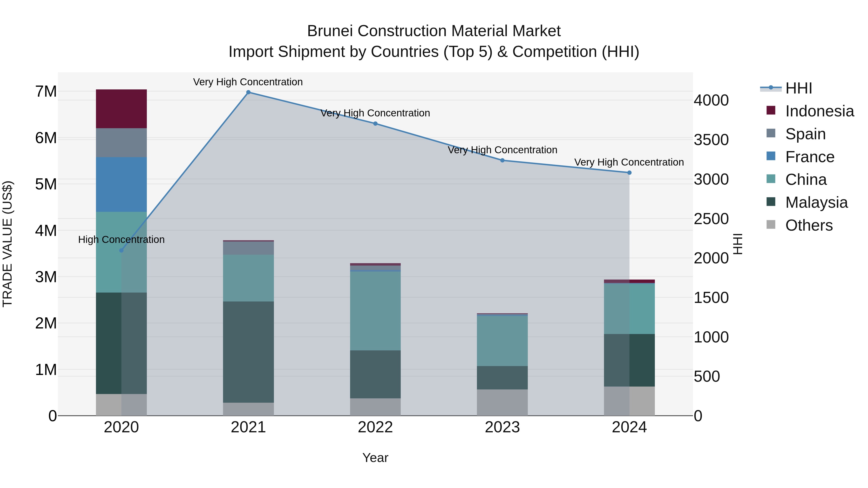This screenshot has height=488, width=868.
Task: Toggle the Others legend entry
Action: [799, 225]
